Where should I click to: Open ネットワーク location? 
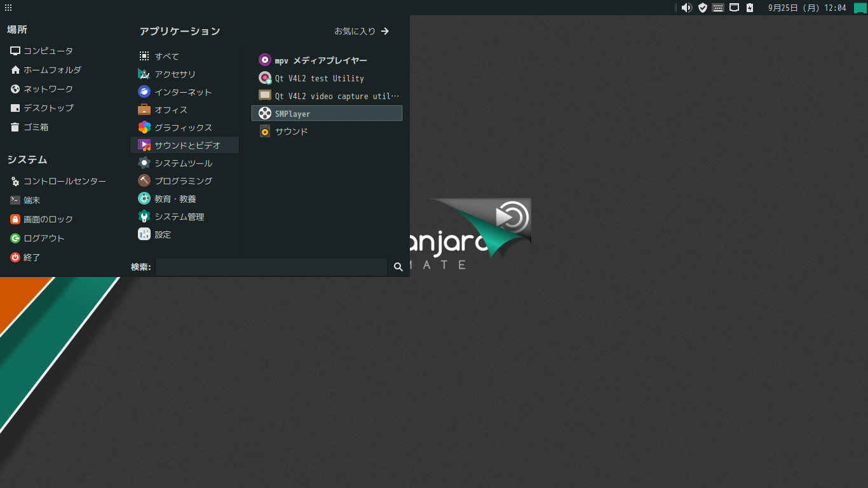pyautogui.click(x=42, y=89)
